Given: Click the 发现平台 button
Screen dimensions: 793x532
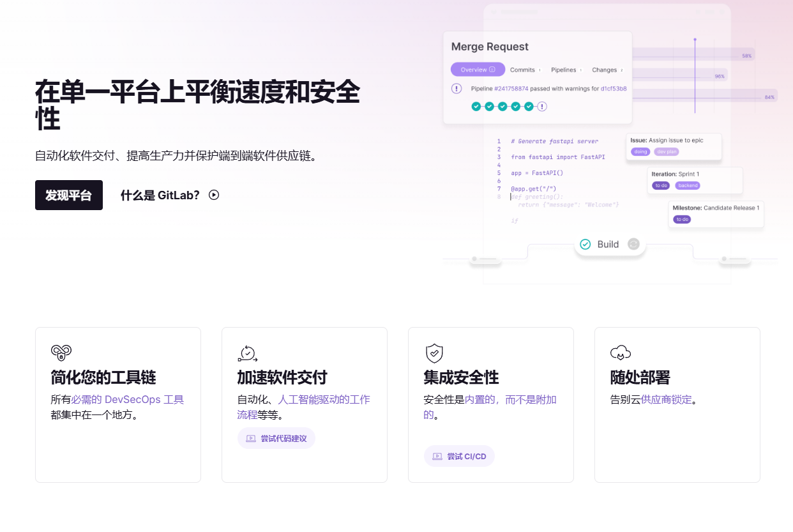Looking at the screenshot, I should pos(68,195).
